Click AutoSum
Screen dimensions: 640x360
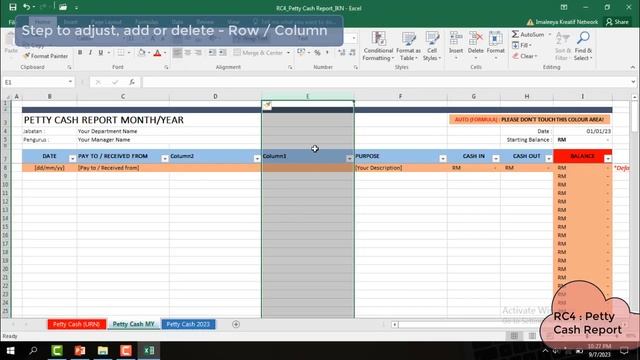coord(528,35)
